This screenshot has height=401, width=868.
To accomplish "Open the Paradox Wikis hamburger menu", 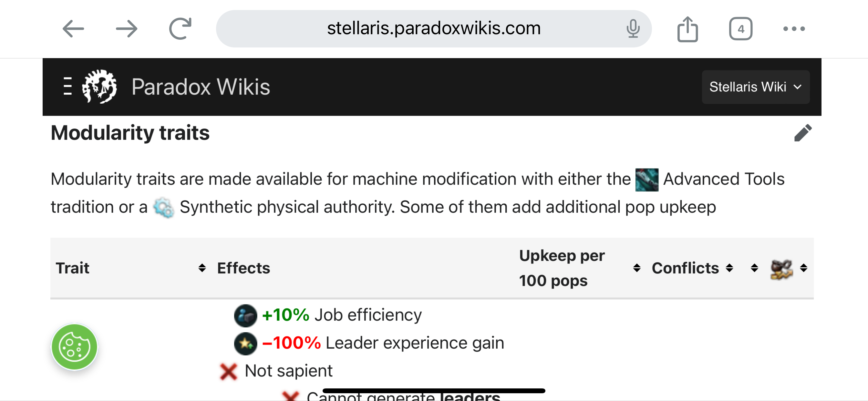I will click(67, 86).
